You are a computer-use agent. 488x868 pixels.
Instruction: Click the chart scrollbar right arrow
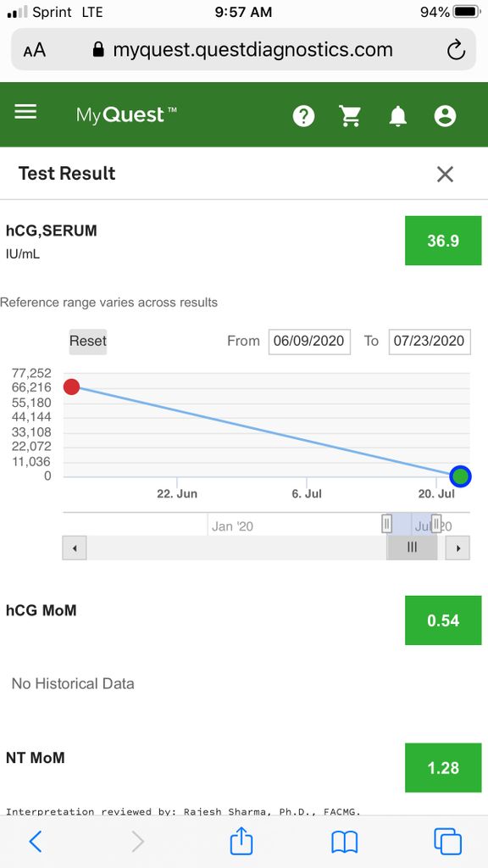click(457, 548)
